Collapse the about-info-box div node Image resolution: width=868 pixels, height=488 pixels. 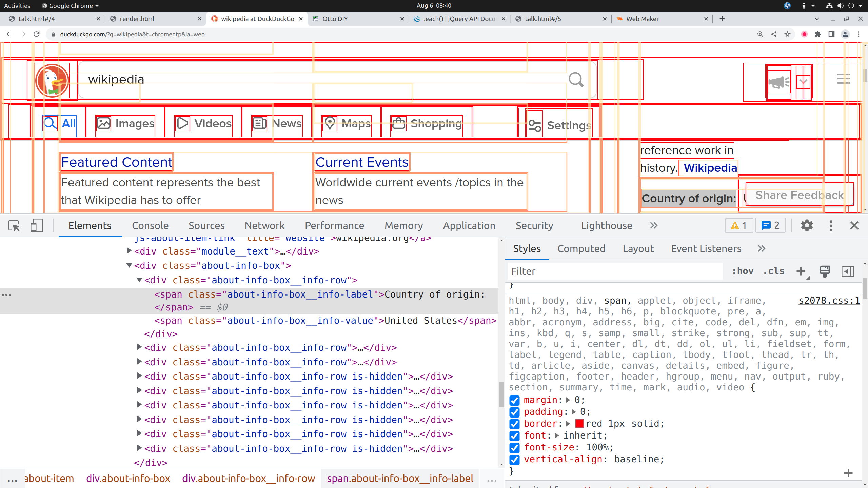coord(129,265)
